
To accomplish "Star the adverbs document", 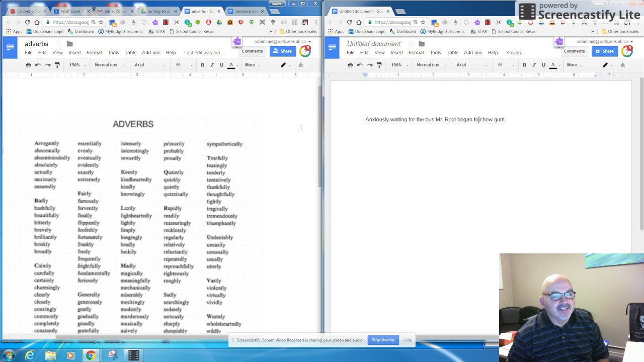I will tap(59, 44).
